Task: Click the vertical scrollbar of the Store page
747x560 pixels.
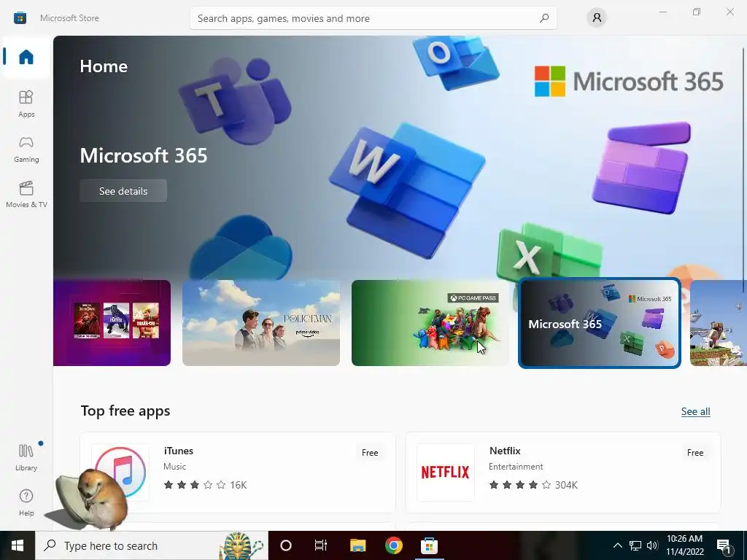Action: click(x=743, y=170)
